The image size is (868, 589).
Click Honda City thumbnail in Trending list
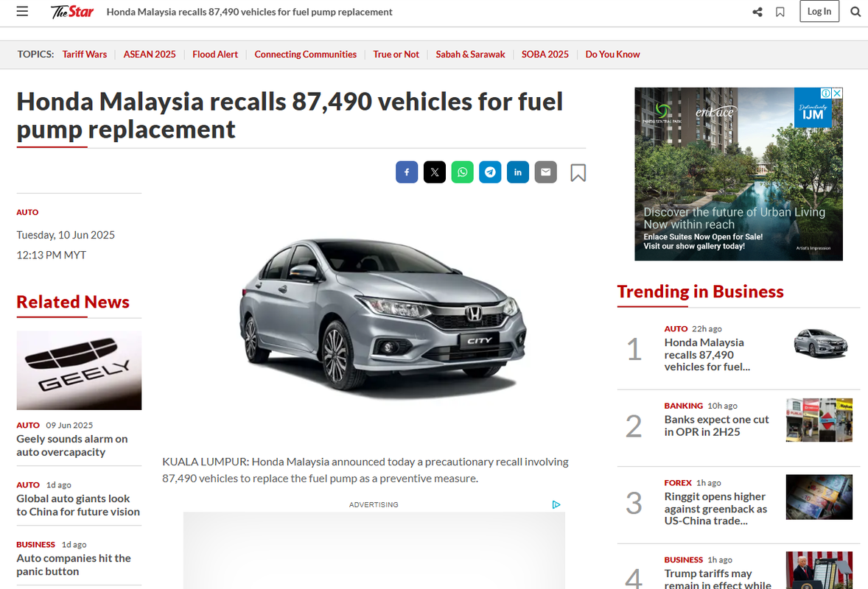tap(820, 343)
